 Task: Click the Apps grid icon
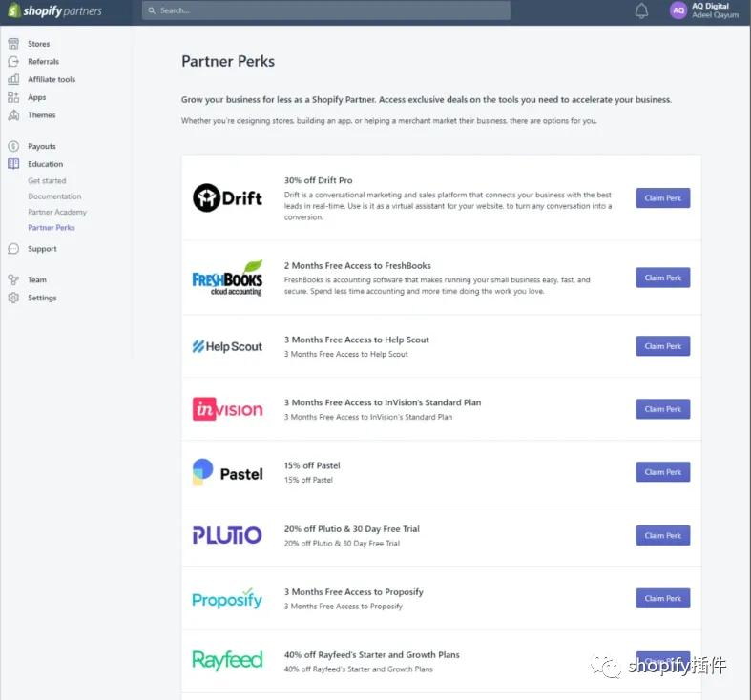[x=13, y=97]
